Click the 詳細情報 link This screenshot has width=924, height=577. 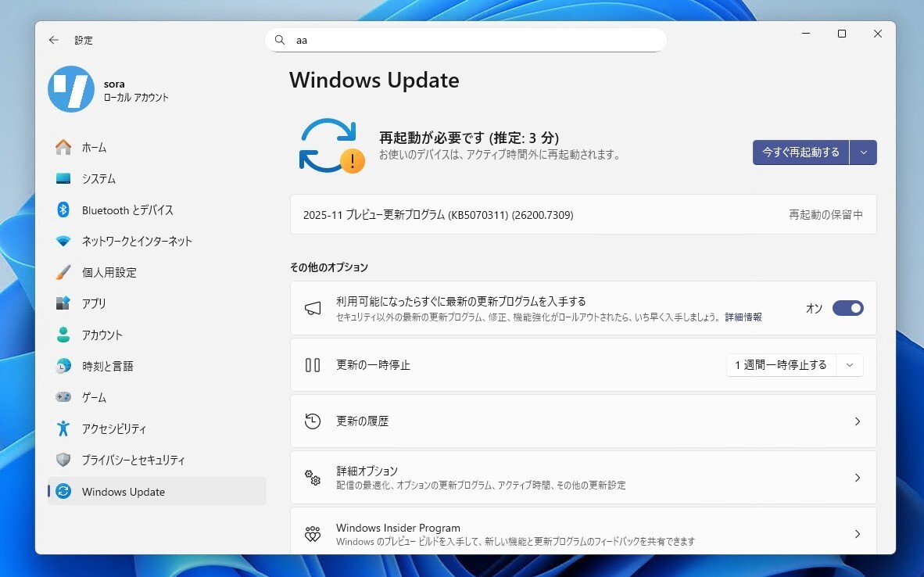pyautogui.click(x=743, y=317)
